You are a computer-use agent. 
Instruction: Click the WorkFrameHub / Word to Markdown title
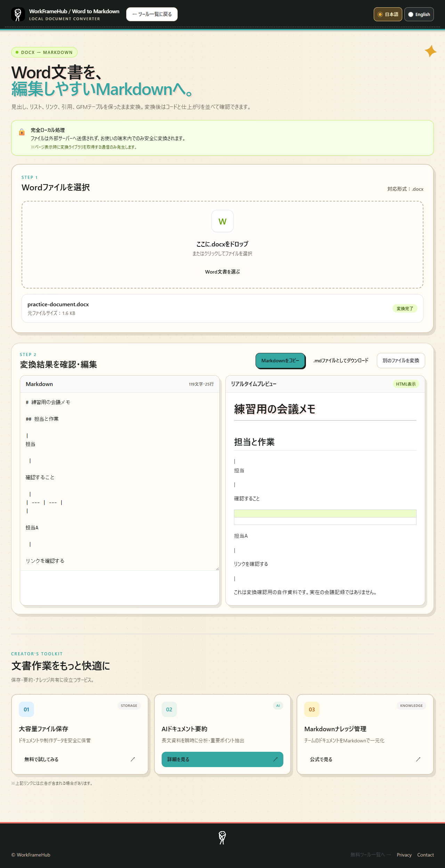[74, 11]
